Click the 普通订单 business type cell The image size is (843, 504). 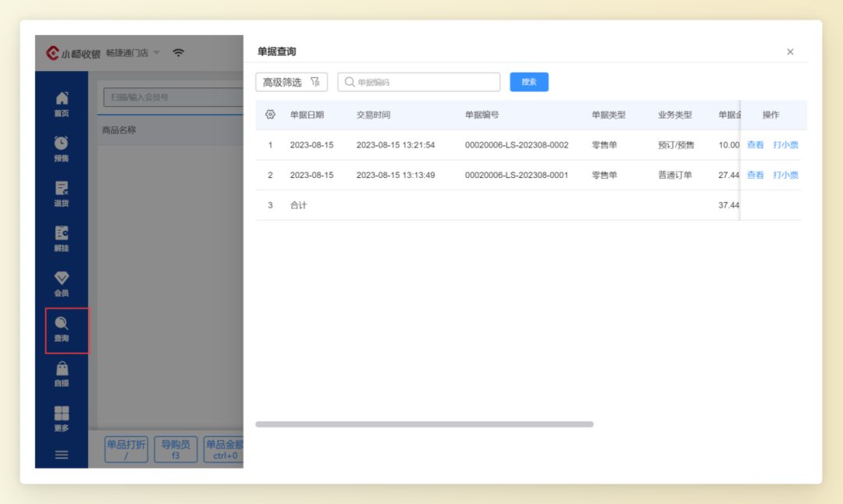pyautogui.click(x=674, y=176)
